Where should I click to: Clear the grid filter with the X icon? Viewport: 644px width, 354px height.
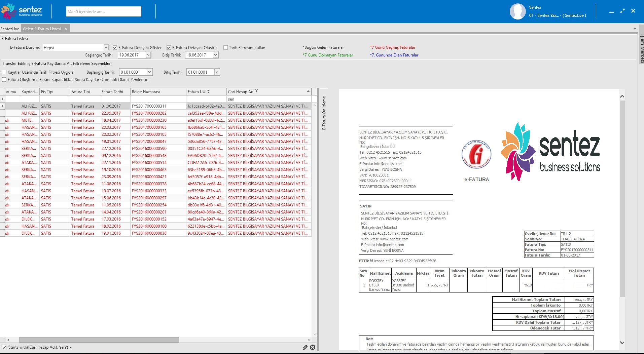click(313, 347)
